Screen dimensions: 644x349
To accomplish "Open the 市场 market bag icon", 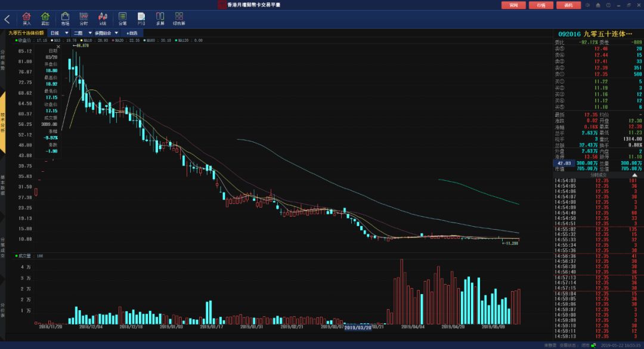I will point(65,18).
